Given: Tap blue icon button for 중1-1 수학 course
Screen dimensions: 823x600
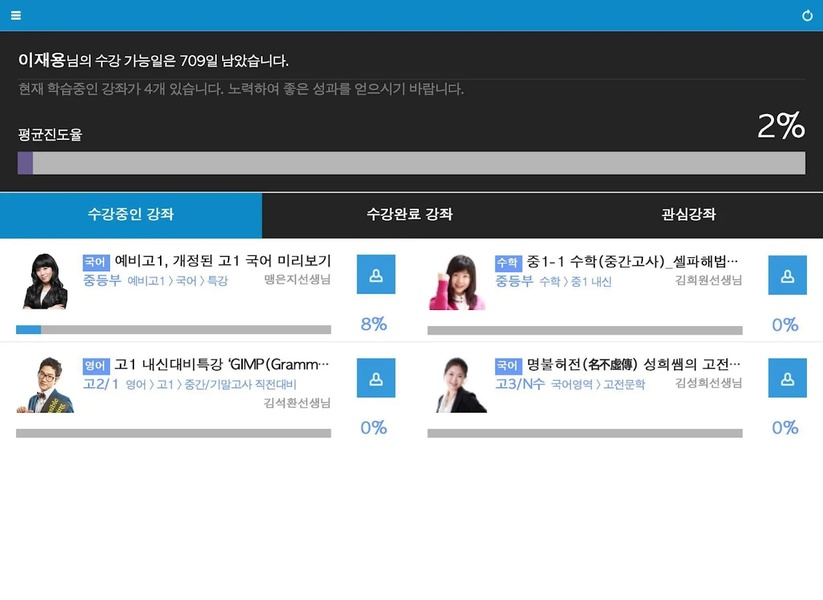Looking at the screenshot, I should [x=787, y=275].
